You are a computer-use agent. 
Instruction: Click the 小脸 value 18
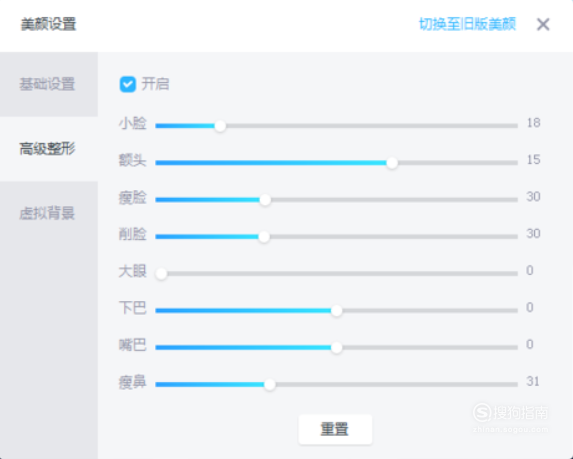(x=533, y=123)
